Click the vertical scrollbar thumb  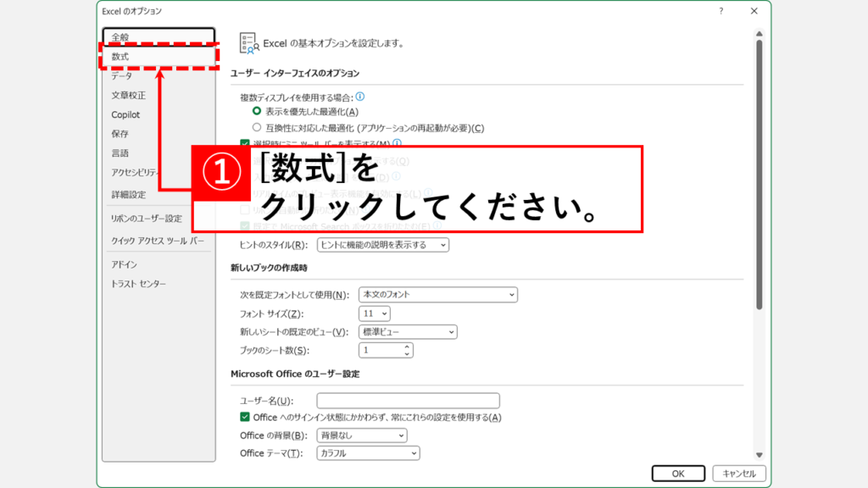click(759, 175)
